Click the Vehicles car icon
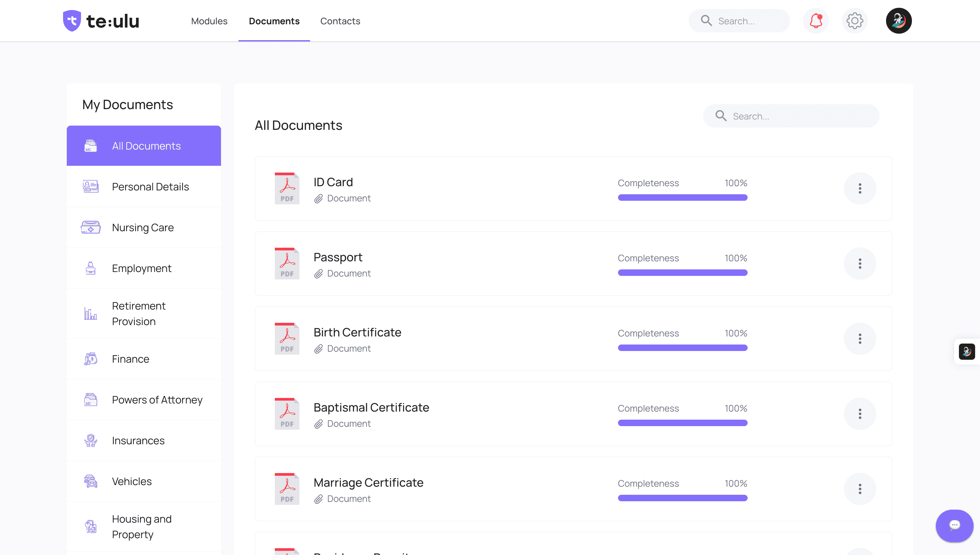Image resolution: width=980 pixels, height=555 pixels. [x=90, y=481]
